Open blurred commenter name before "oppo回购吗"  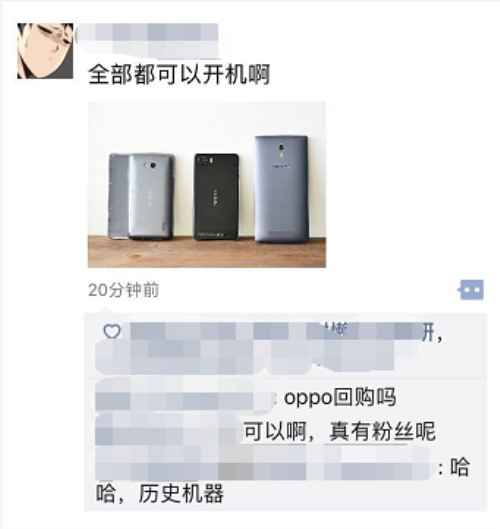[185, 395]
